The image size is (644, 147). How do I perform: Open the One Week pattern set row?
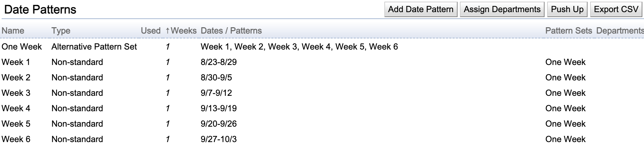point(322,47)
